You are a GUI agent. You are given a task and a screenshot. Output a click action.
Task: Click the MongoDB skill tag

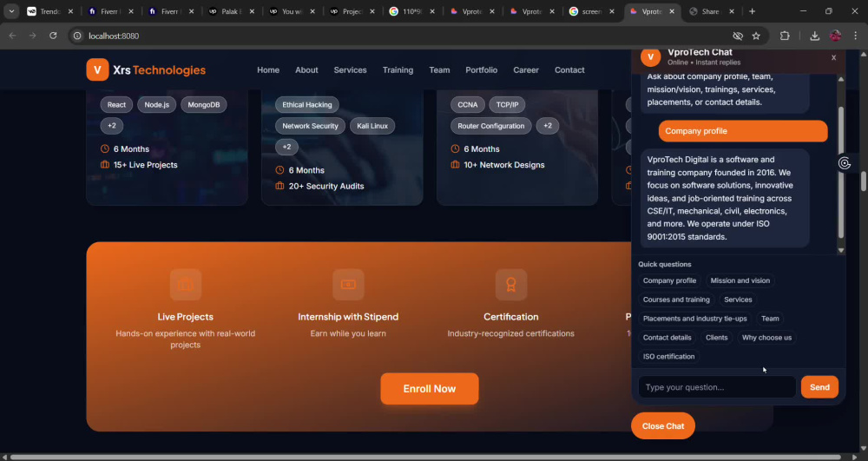204,104
